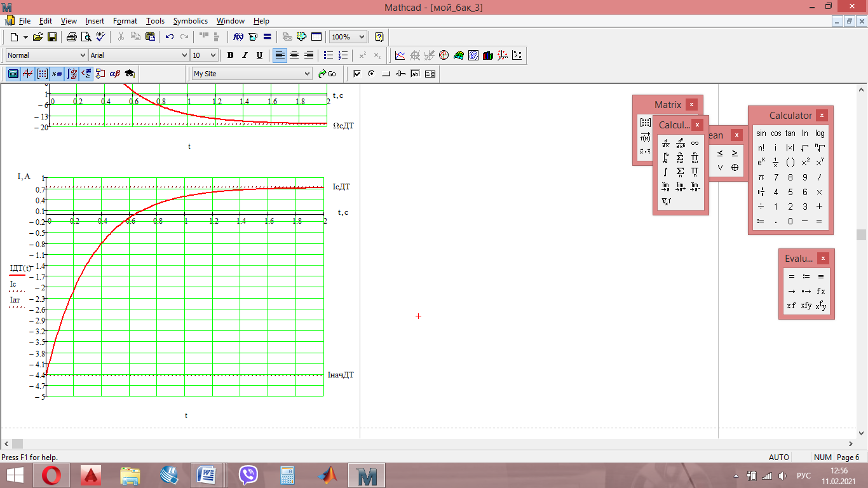Image resolution: width=868 pixels, height=488 pixels.
Task: Insert vector field plot icon
Action: pyautogui.click(x=517, y=55)
